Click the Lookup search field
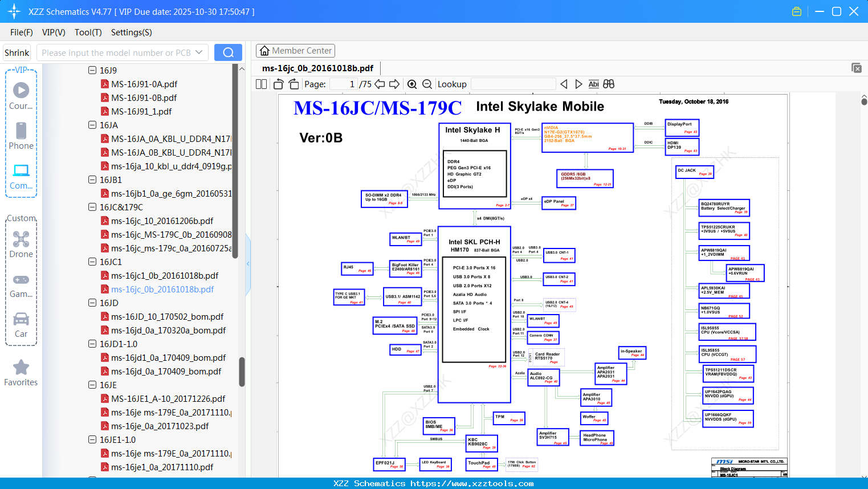This screenshot has width=868, height=489. tap(514, 84)
